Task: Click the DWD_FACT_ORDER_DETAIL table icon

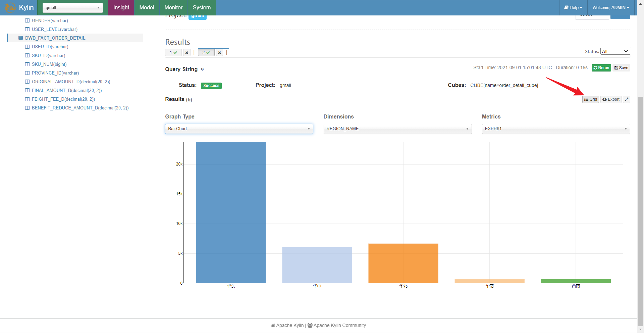Action: point(21,38)
